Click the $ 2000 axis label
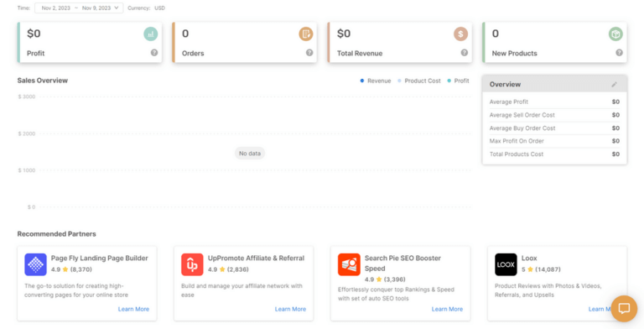 27,133
